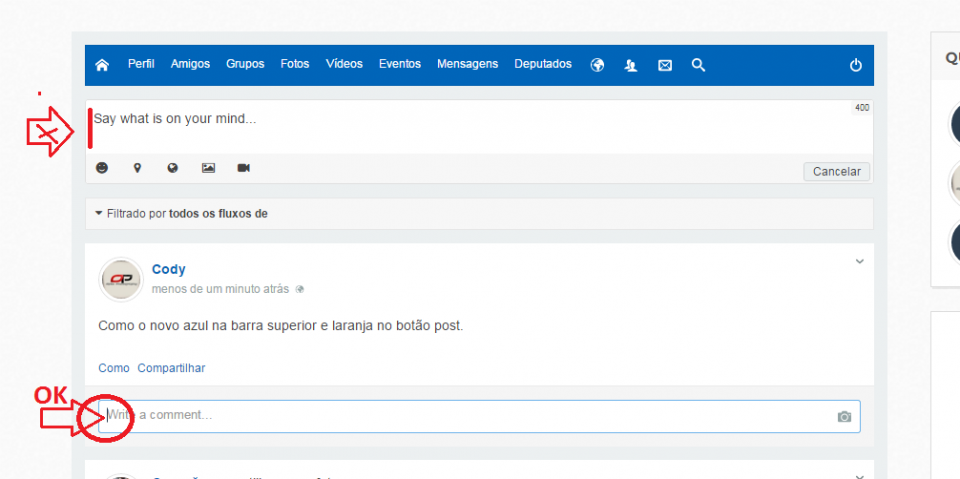Open friend requests icon in navbar

(x=630, y=65)
